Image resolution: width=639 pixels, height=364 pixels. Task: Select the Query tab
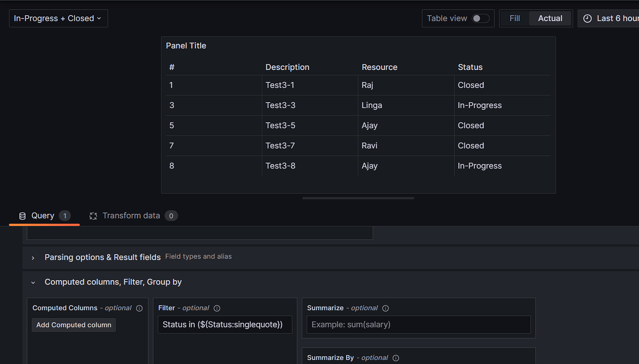[42, 215]
